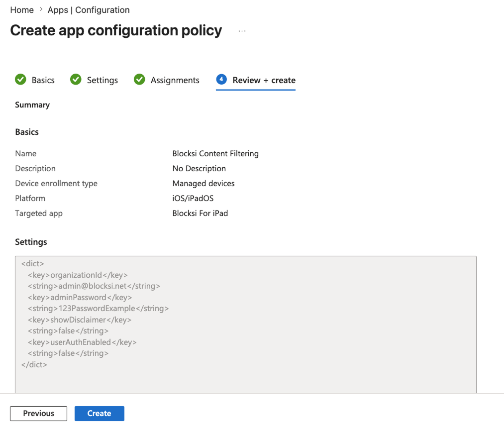
Task: Click the Managed devices value
Action: click(203, 183)
